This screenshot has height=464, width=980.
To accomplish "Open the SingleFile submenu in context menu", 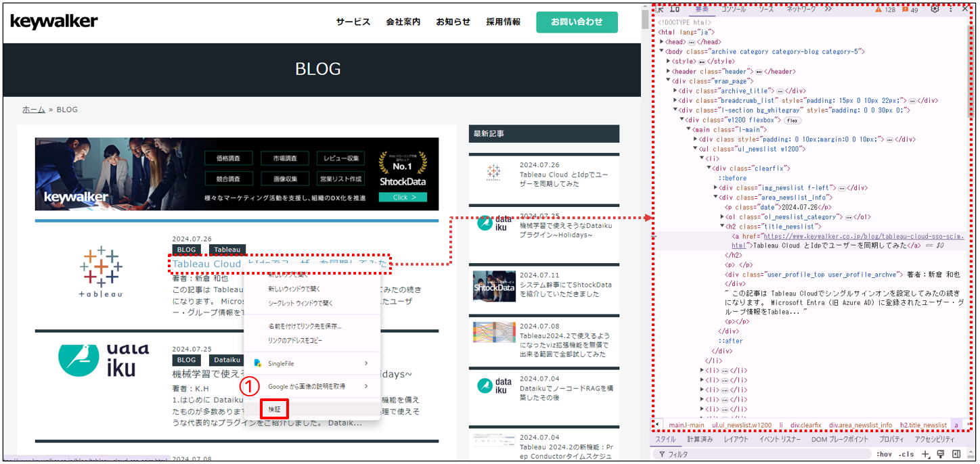I will [x=312, y=363].
